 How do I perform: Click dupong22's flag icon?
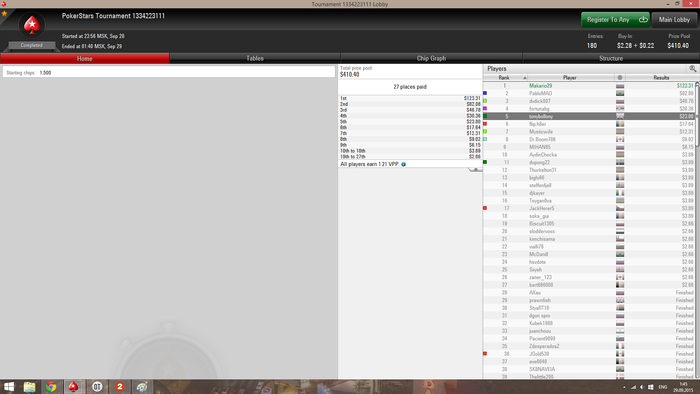[620, 162]
